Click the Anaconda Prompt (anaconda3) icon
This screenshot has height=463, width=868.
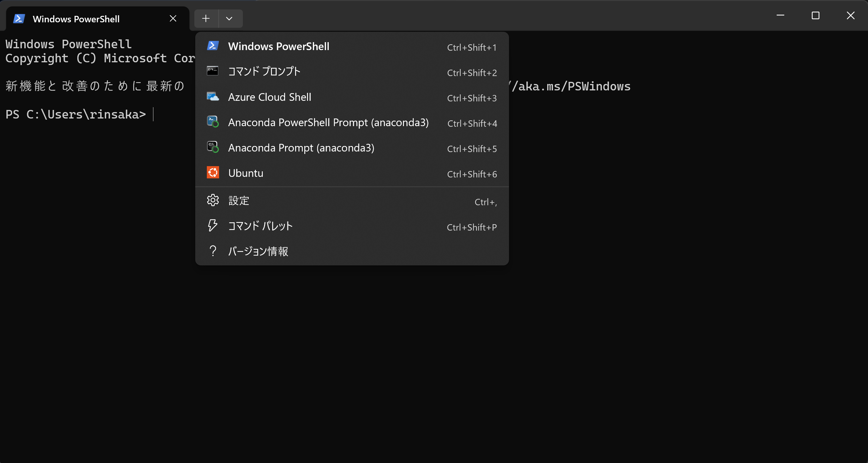[213, 147]
